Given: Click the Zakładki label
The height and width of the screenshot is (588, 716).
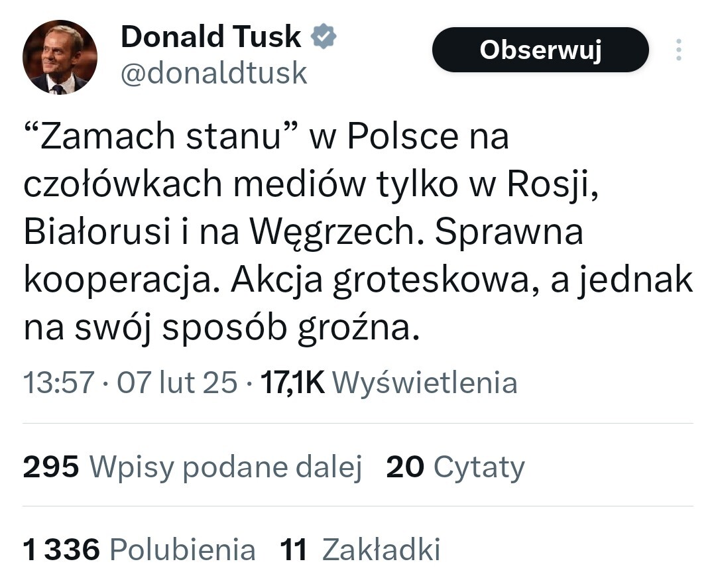Looking at the screenshot, I should [x=381, y=550].
